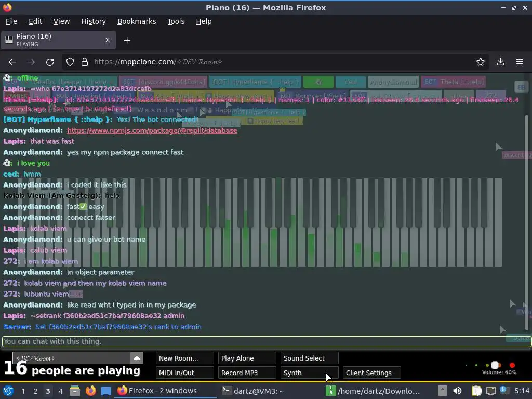Start recording with Record MP3

click(247, 373)
